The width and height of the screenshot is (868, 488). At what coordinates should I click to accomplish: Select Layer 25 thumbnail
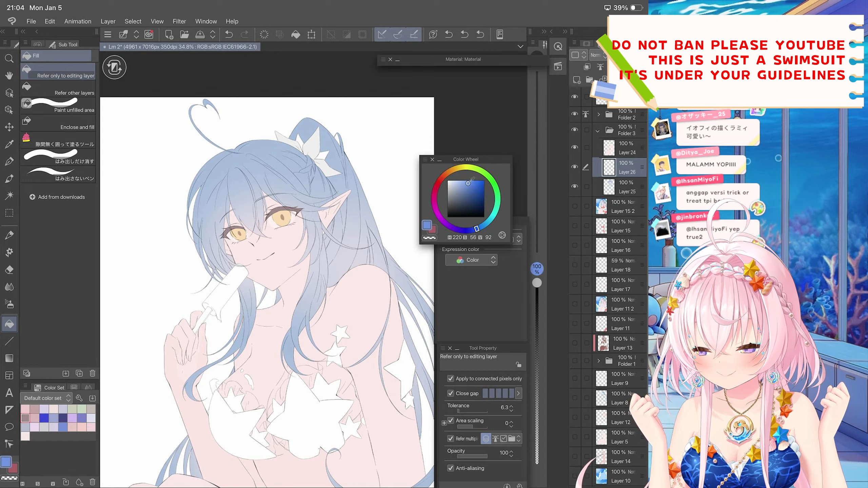pos(609,187)
